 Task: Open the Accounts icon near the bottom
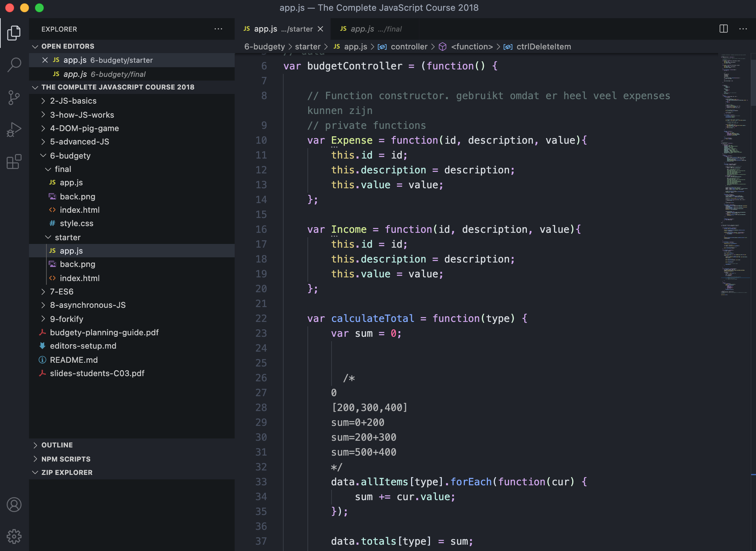(x=14, y=505)
